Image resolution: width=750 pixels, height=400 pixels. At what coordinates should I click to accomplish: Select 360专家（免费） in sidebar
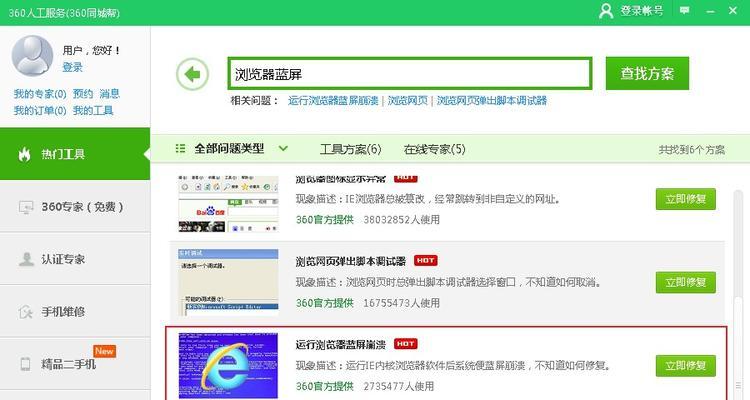pyautogui.click(x=75, y=207)
